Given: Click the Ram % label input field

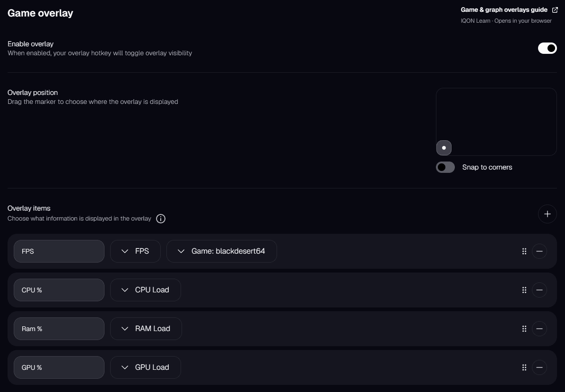Looking at the screenshot, I should pos(59,329).
